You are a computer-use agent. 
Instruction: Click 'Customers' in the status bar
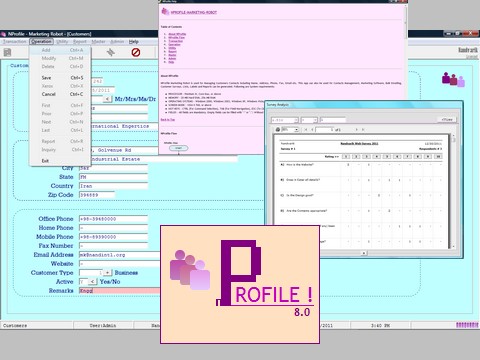click(x=15, y=325)
